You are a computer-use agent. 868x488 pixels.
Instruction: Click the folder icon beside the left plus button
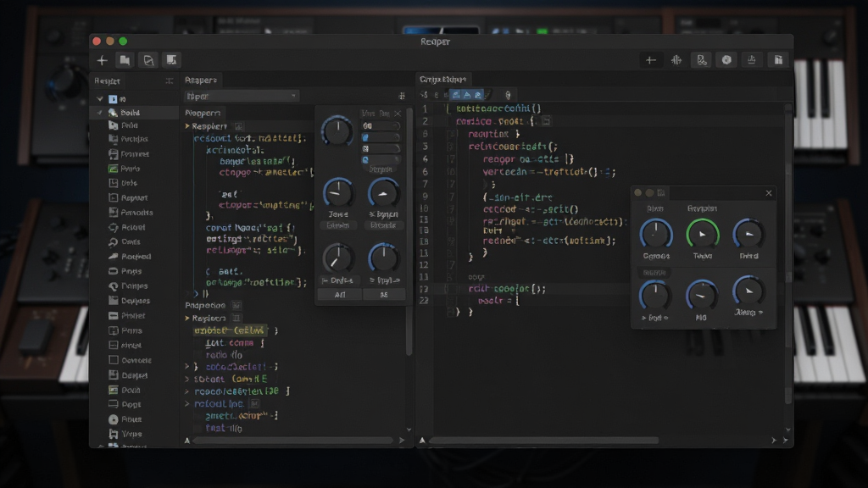[x=125, y=60]
